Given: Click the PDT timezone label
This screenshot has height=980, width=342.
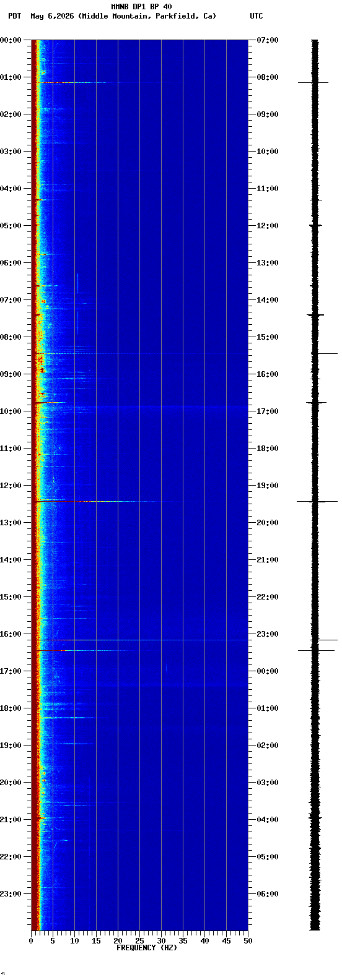Looking at the screenshot, I should point(14,16).
